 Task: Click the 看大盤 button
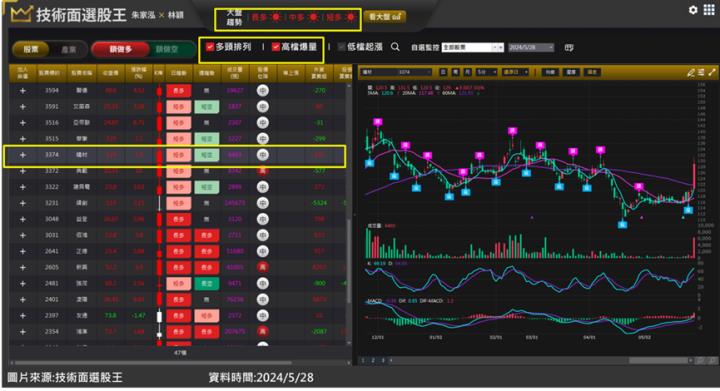384,17
